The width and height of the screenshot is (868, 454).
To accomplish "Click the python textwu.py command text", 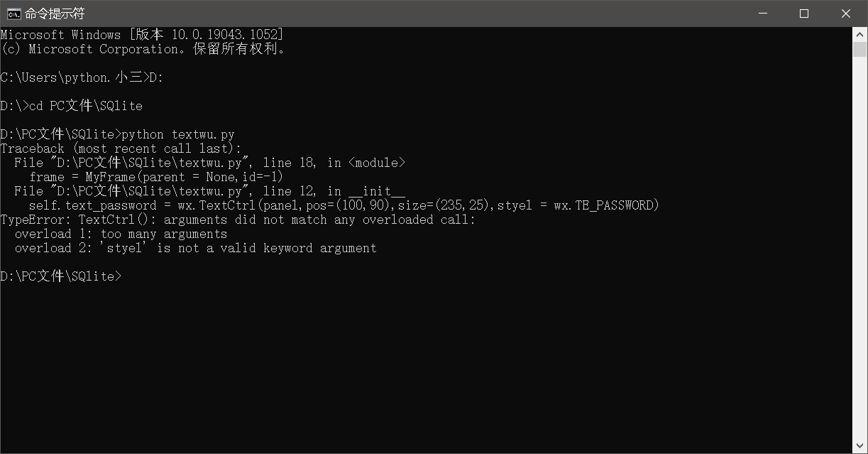I will click(178, 134).
